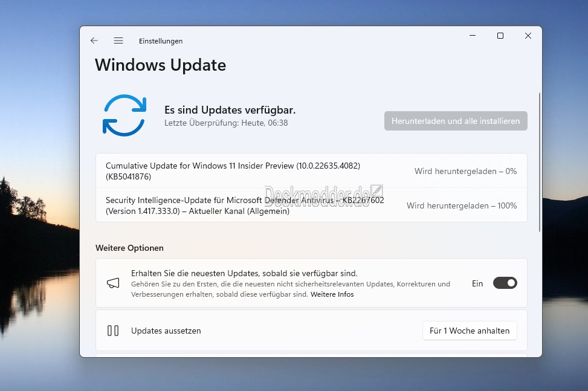The image size is (588, 391).
Task: Open the Weitere Infos link
Action: 332,294
